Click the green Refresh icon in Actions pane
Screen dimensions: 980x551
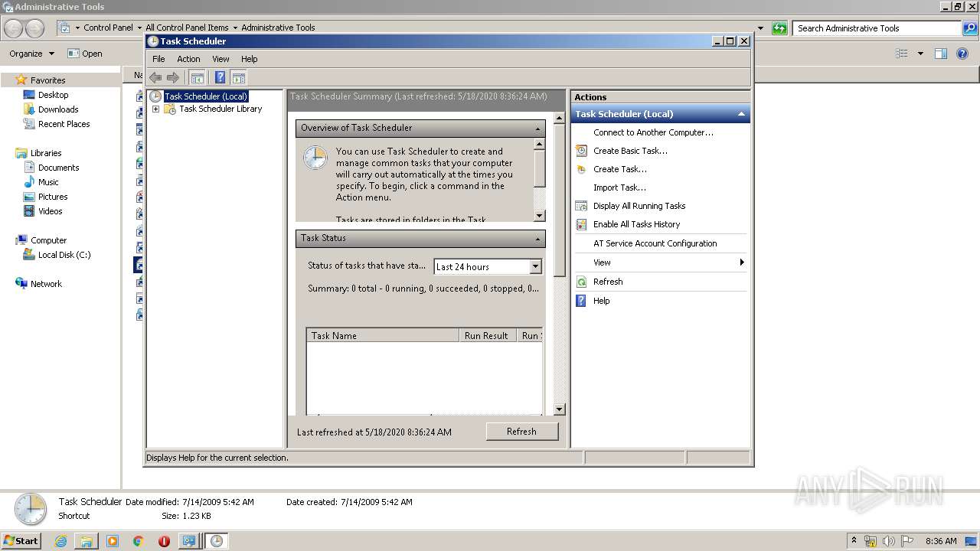click(x=582, y=282)
